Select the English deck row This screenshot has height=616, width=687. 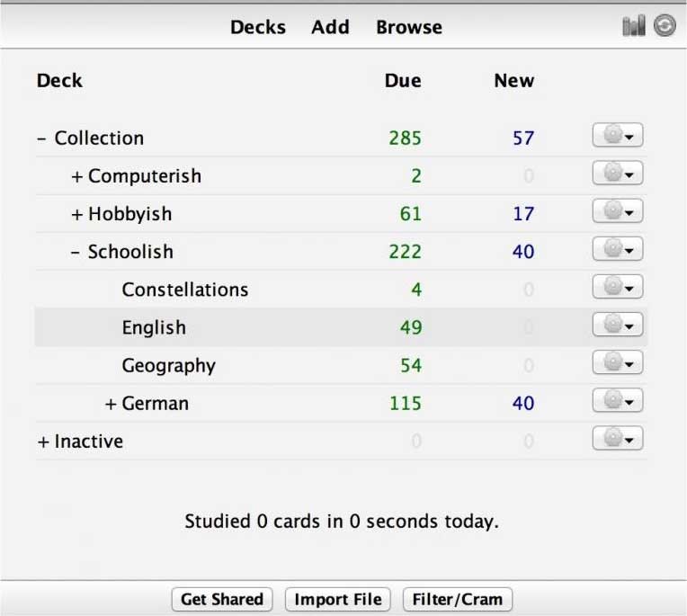(x=154, y=327)
